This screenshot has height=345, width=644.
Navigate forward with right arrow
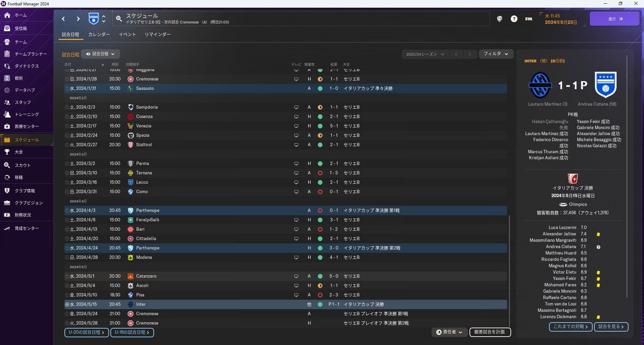pos(78,19)
